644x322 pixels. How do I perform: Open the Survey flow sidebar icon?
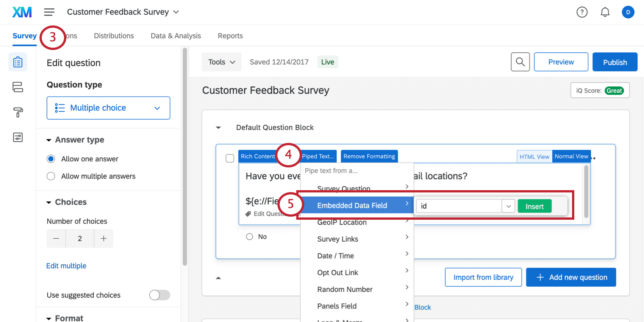(x=18, y=87)
